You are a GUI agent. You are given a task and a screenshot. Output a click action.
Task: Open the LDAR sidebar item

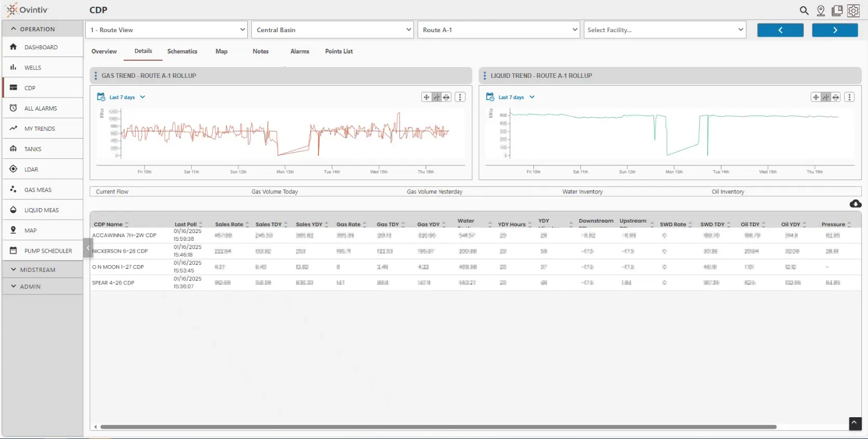coord(31,170)
